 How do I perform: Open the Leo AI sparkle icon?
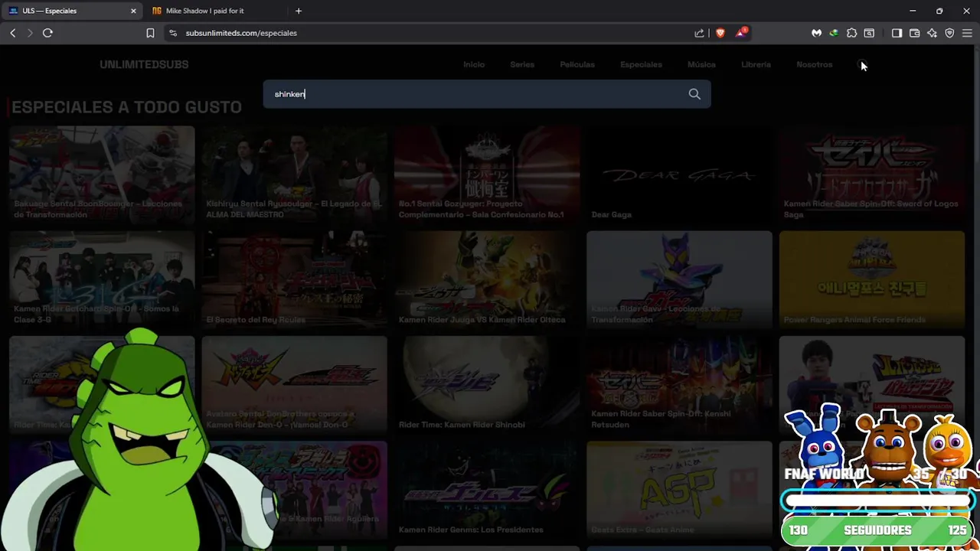[x=932, y=33]
